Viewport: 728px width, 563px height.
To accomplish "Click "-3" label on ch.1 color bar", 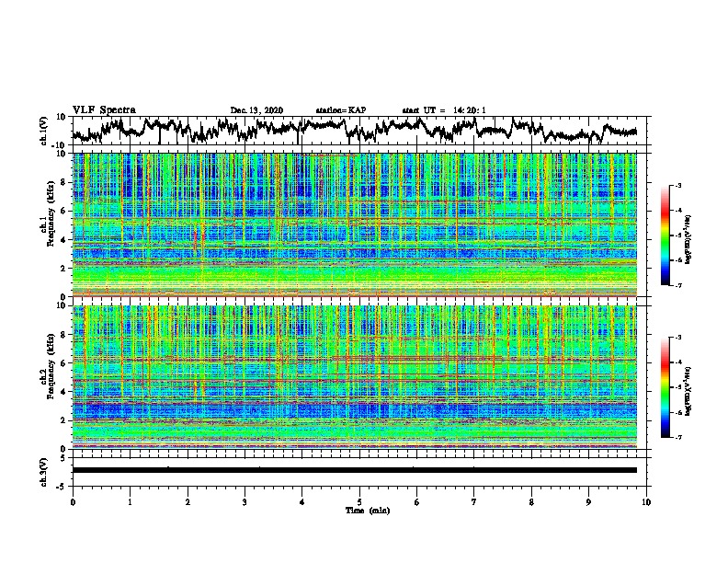I will 678,186.
